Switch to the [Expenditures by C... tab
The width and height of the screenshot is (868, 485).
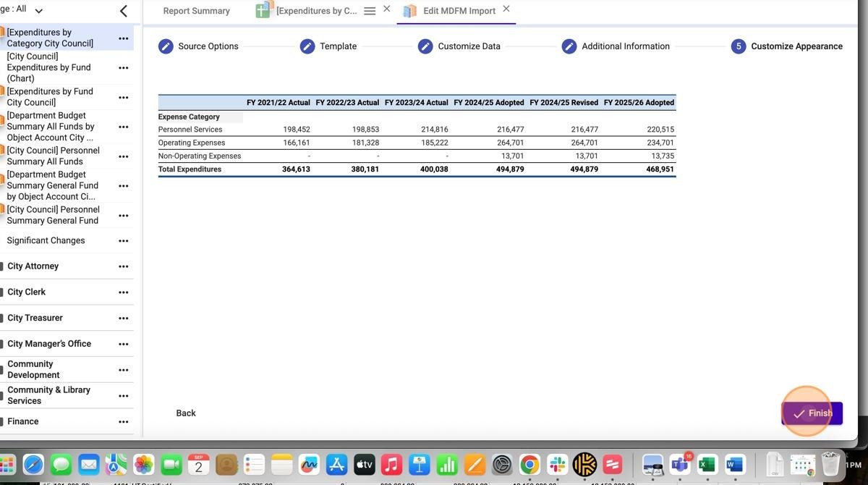(316, 11)
